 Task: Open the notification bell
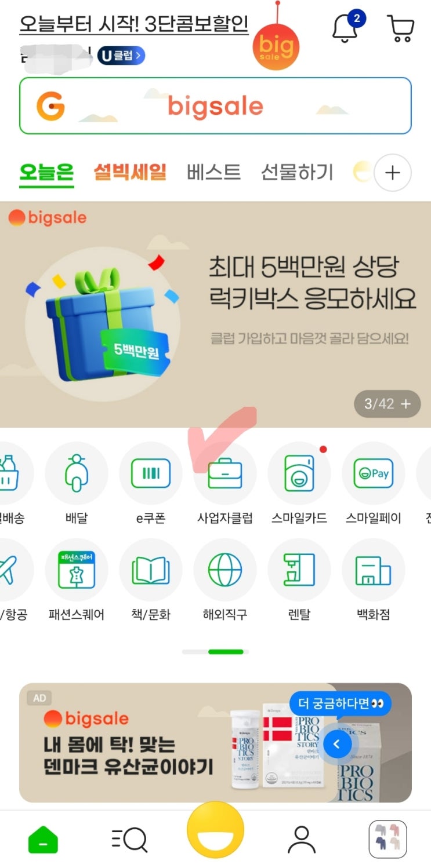click(x=344, y=27)
